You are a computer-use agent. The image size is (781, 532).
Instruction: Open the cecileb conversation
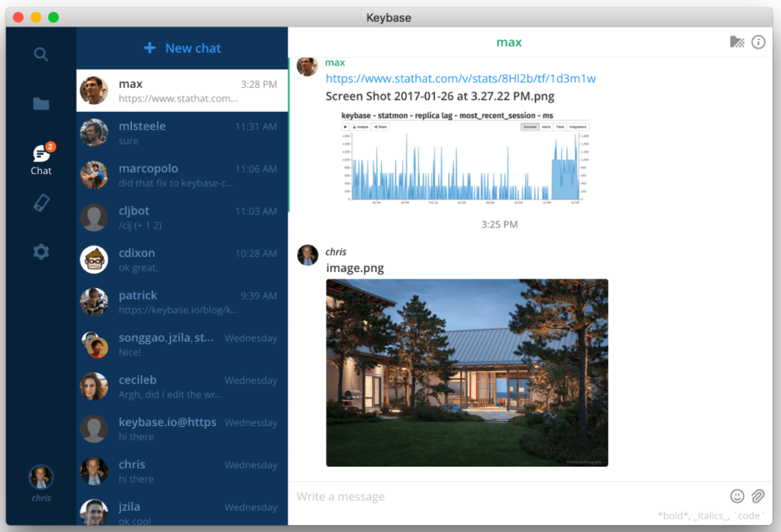(x=182, y=386)
